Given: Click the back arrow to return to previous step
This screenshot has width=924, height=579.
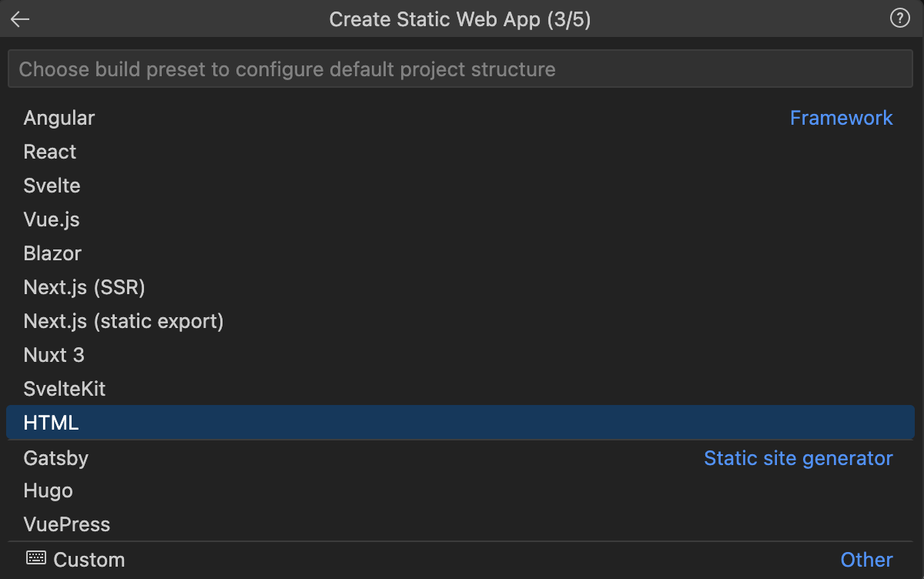Looking at the screenshot, I should 20,19.
